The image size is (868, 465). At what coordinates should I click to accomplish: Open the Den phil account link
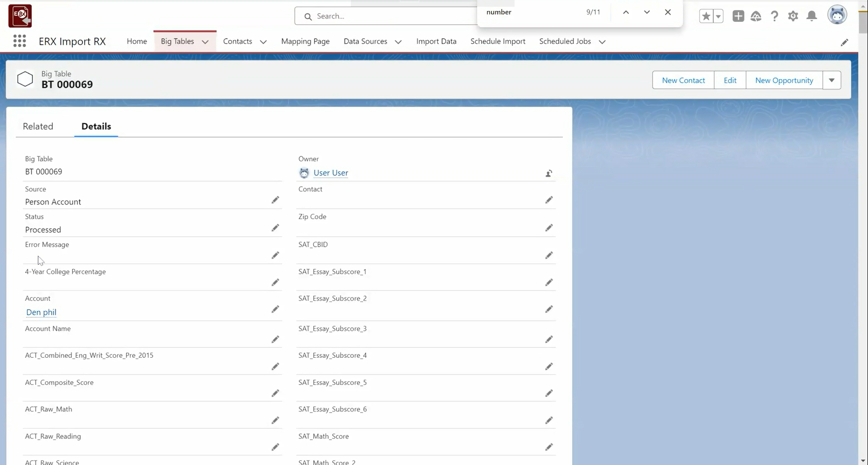(41, 312)
